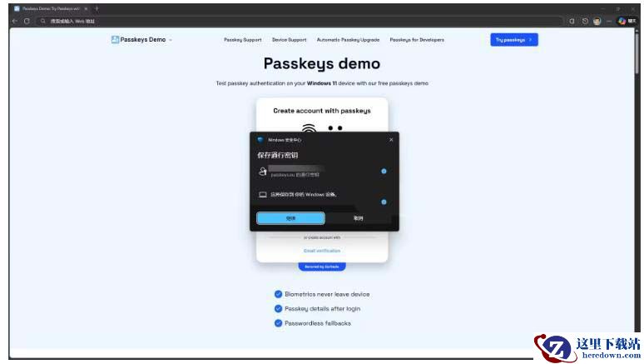The height and width of the screenshot is (364, 644).
Task: Open the browser three-dot settings menu
Action: click(x=608, y=21)
